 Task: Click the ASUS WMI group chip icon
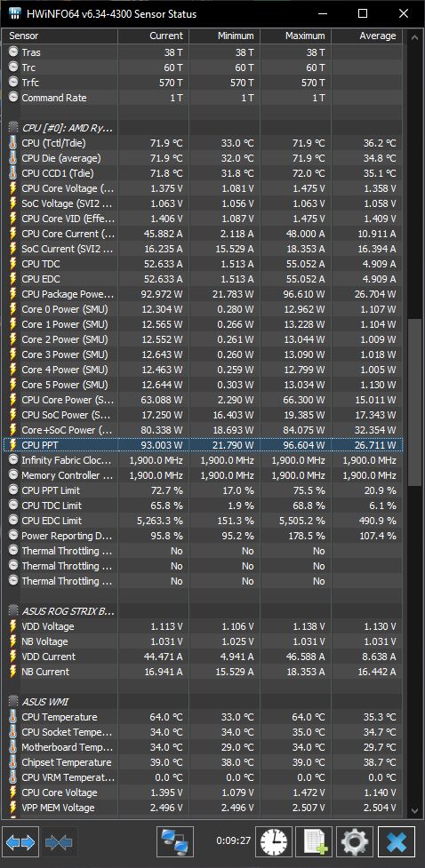[x=13, y=702]
